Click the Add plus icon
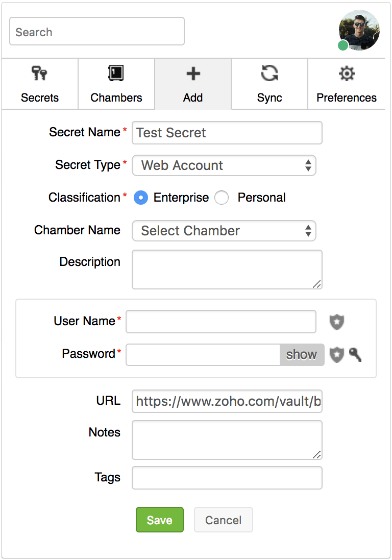The height and width of the screenshot is (560, 392). [193, 73]
